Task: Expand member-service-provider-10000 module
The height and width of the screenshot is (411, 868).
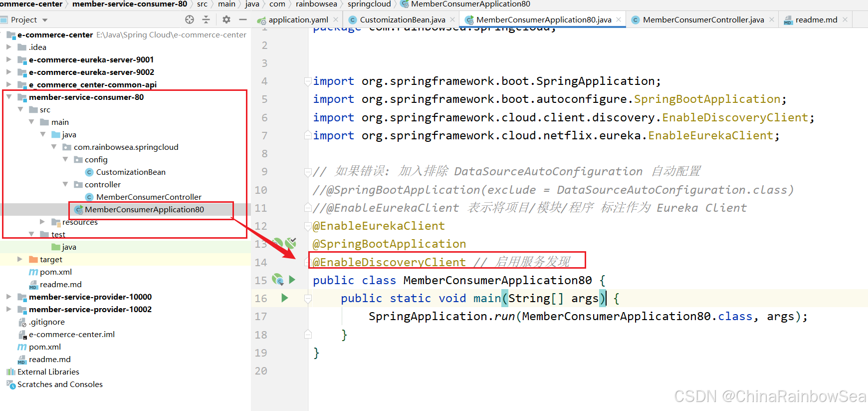Action: coord(8,297)
